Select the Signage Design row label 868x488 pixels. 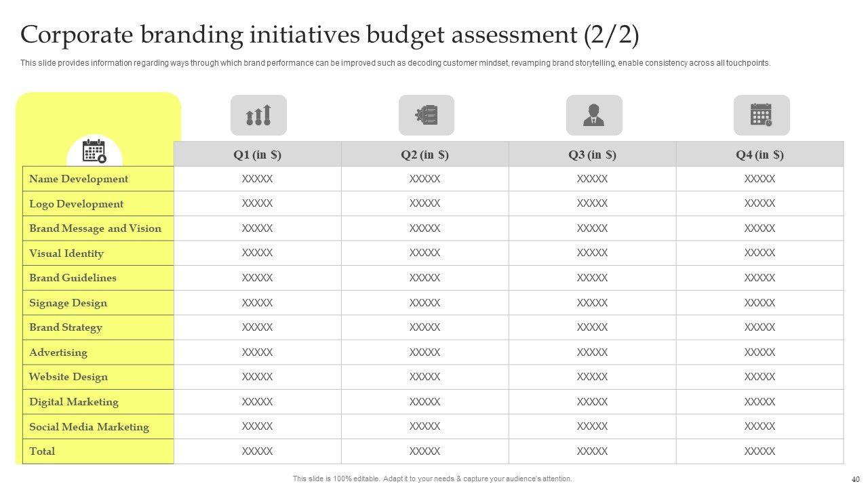[68, 303]
